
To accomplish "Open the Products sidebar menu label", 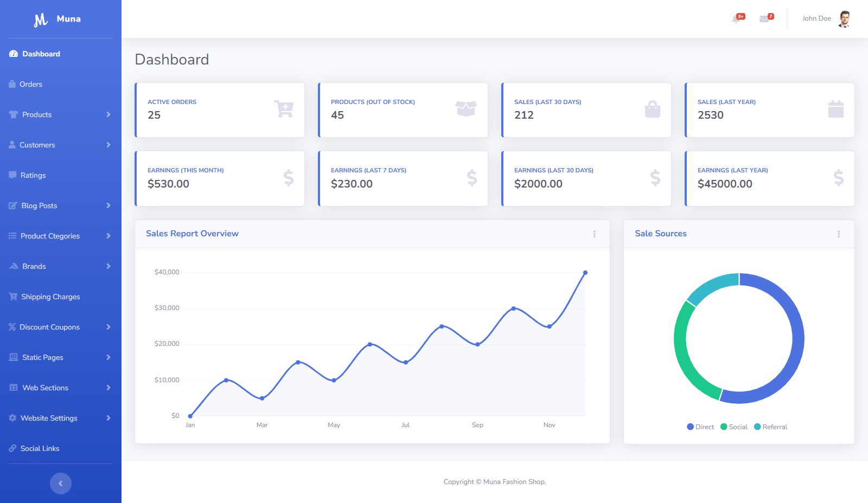I will pos(37,114).
